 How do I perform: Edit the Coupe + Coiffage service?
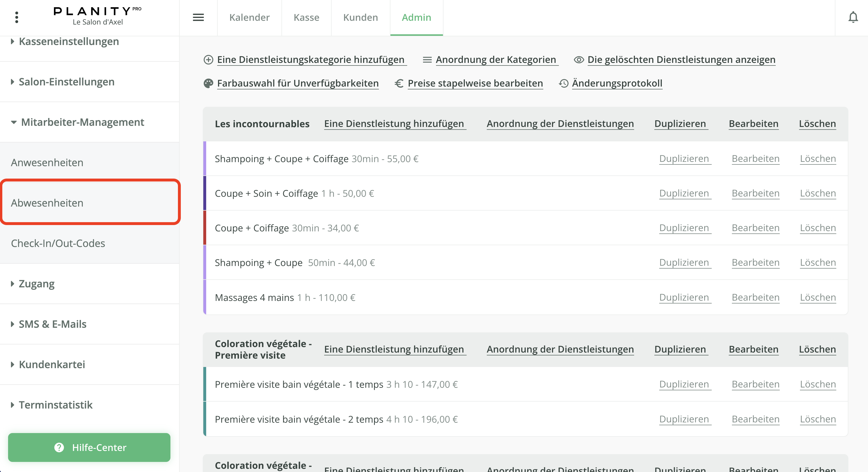click(756, 228)
